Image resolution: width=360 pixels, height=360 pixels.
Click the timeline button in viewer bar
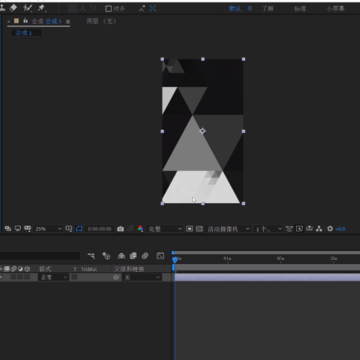click(309, 229)
